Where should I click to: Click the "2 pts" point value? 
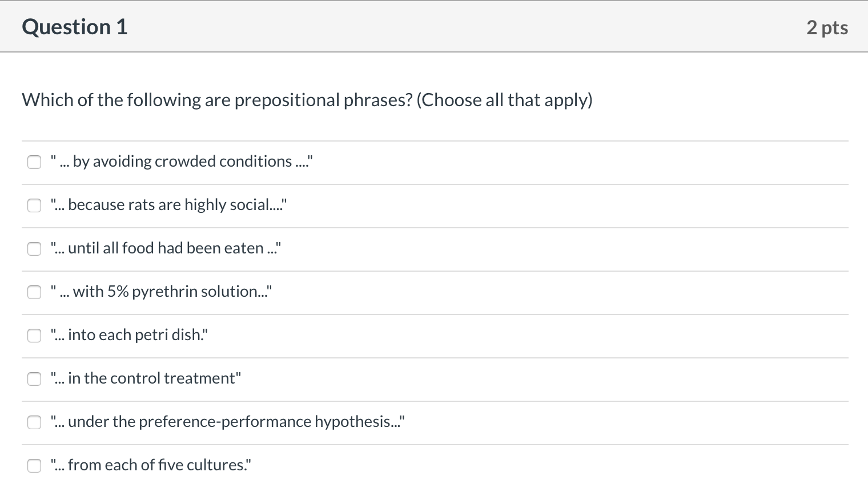[827, 27]
